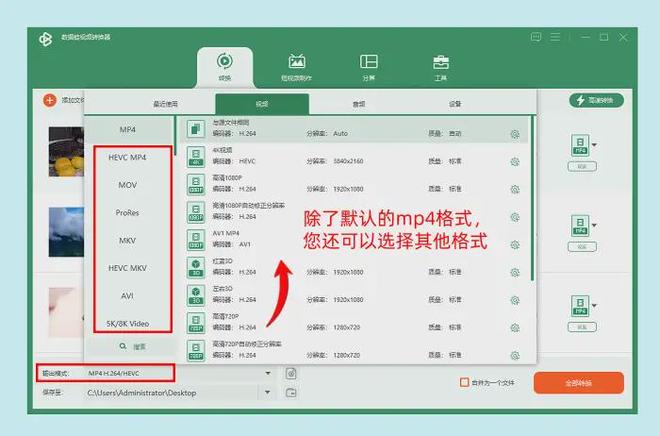Open settings gear for Auto resolution preset
Image resolution: width=660 pixels, height=436 pixels.
coord(515,134)
